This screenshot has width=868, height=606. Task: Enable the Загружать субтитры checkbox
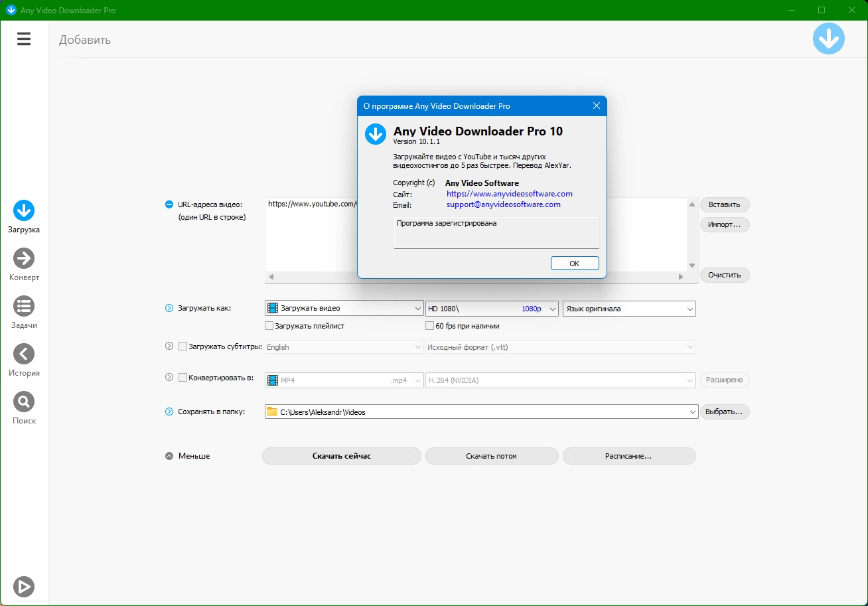point(183,346)
